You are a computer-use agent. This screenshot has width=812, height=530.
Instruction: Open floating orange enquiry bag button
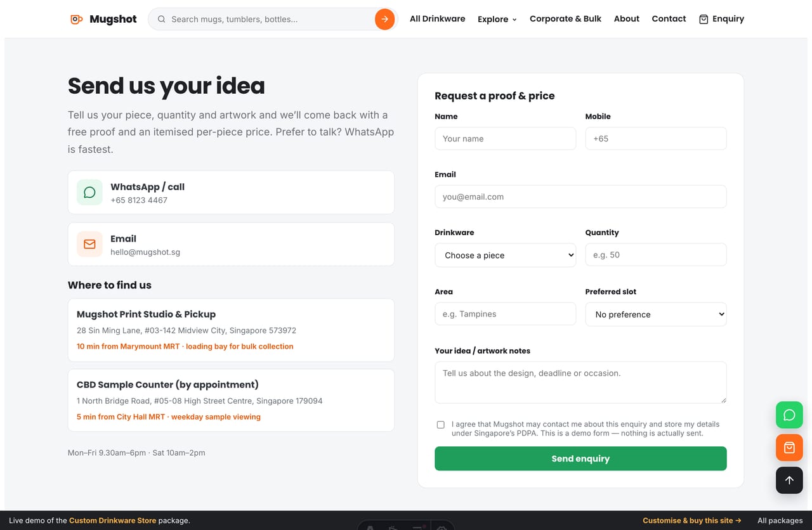[x=789, y=448]
